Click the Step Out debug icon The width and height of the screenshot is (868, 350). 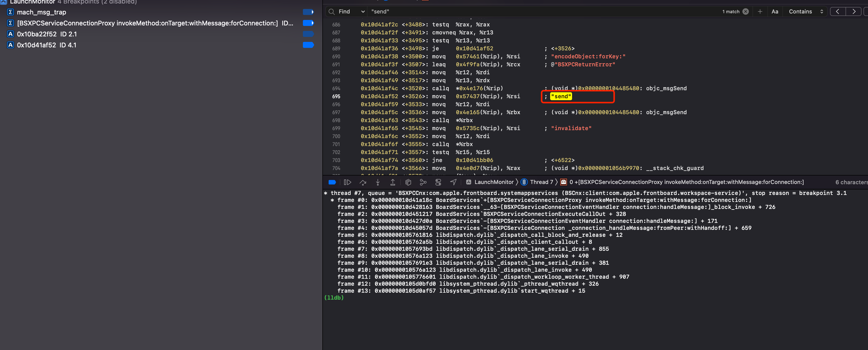pos(393,182)
